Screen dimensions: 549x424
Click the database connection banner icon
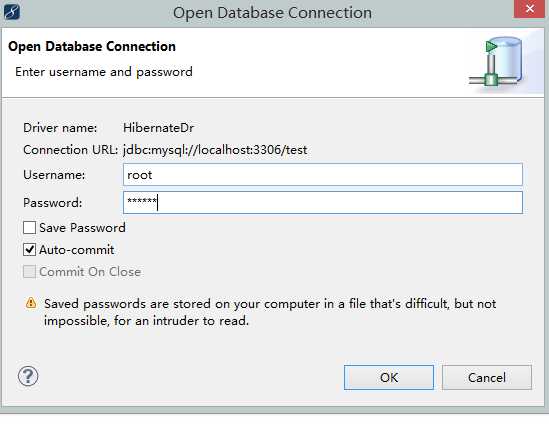pos(496,62)
